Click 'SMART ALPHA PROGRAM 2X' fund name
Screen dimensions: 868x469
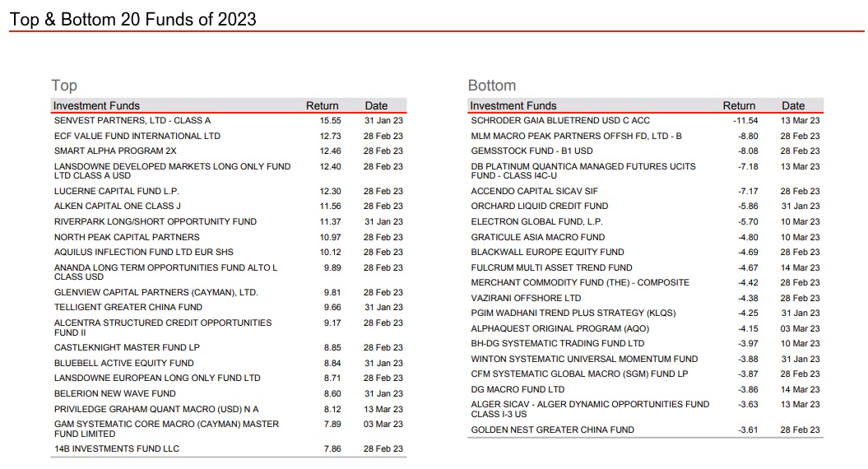coord(115,151)
